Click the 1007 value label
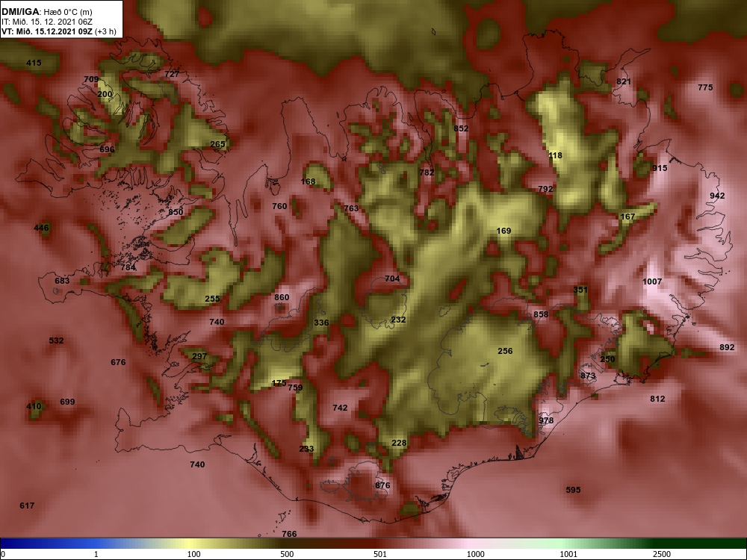 tap(652, 282)
